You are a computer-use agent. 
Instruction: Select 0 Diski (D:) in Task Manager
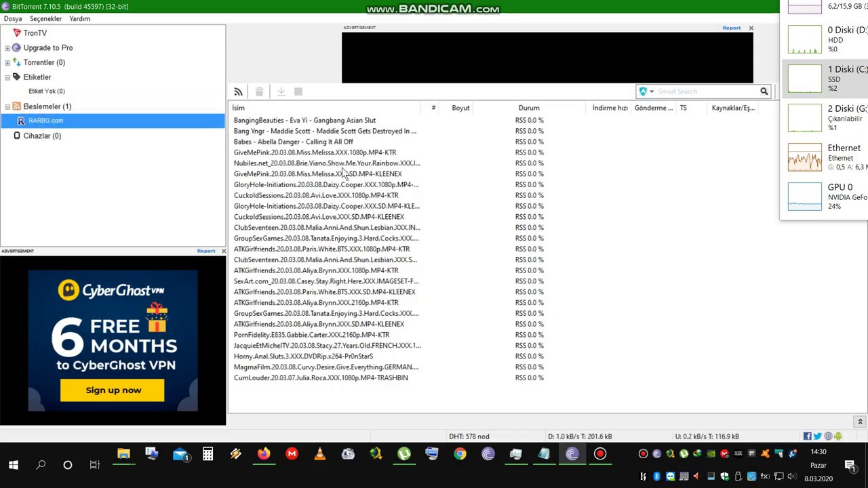click(825, 39)
